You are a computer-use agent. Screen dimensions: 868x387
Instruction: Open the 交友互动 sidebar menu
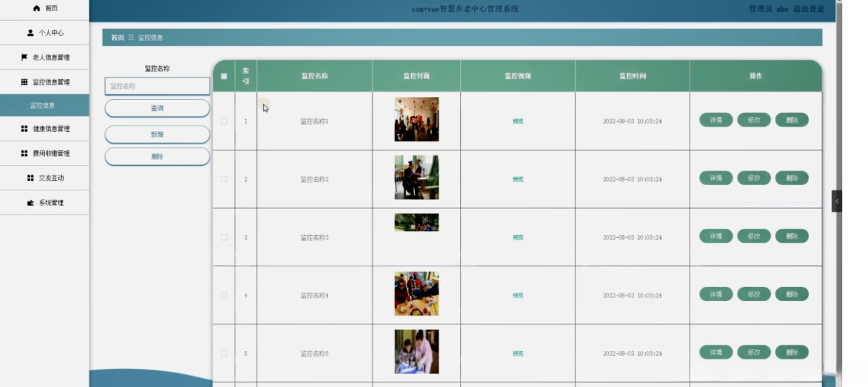44,178
